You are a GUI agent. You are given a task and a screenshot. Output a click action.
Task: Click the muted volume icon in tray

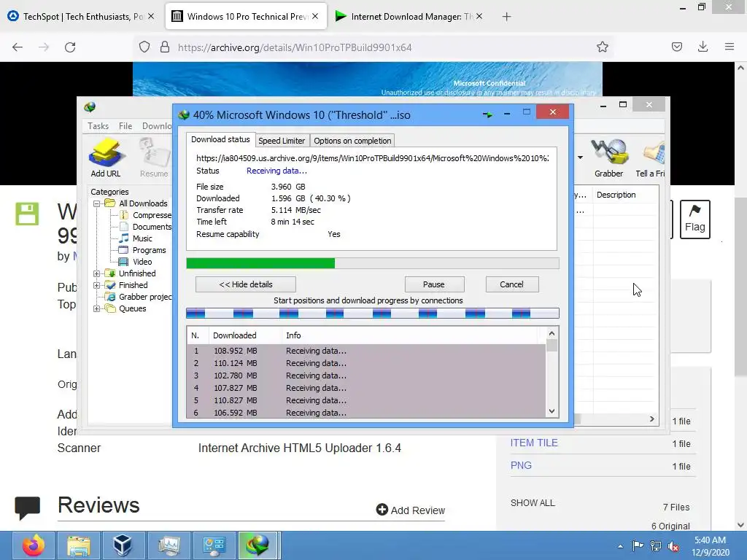[673, 546]
